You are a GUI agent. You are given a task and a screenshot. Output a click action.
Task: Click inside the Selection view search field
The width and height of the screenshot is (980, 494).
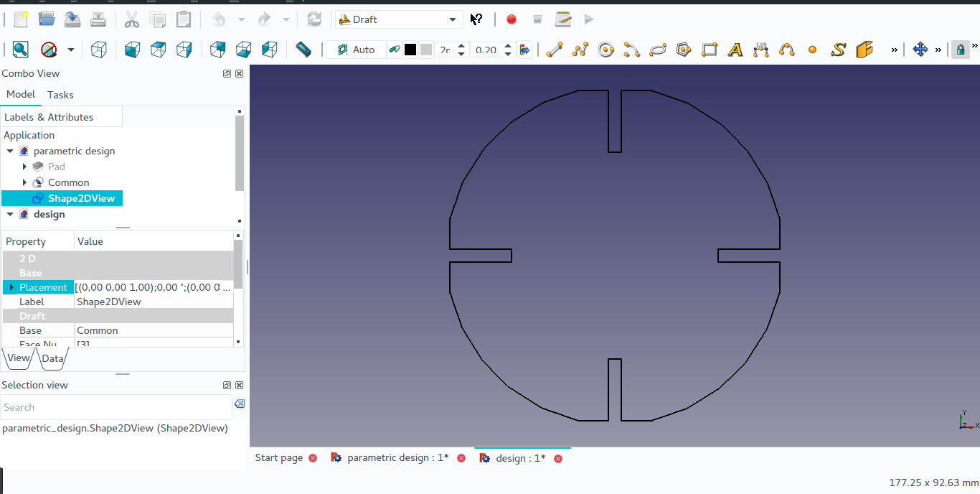115,407
